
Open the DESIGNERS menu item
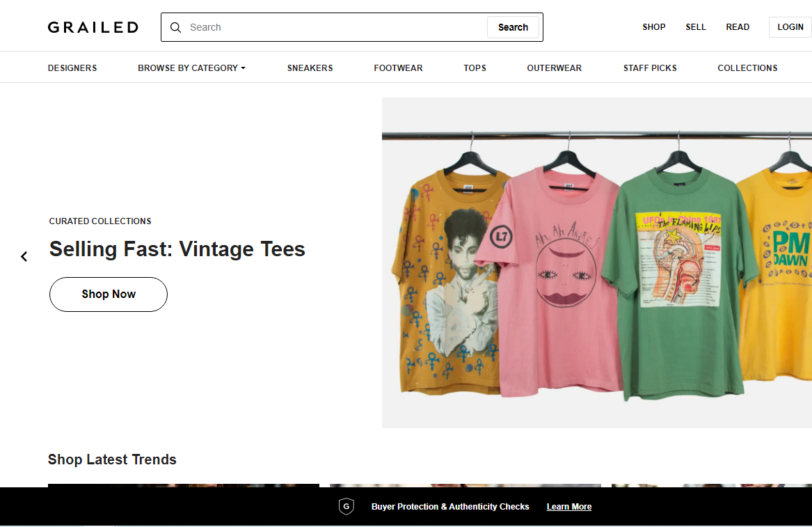point(72,68)
